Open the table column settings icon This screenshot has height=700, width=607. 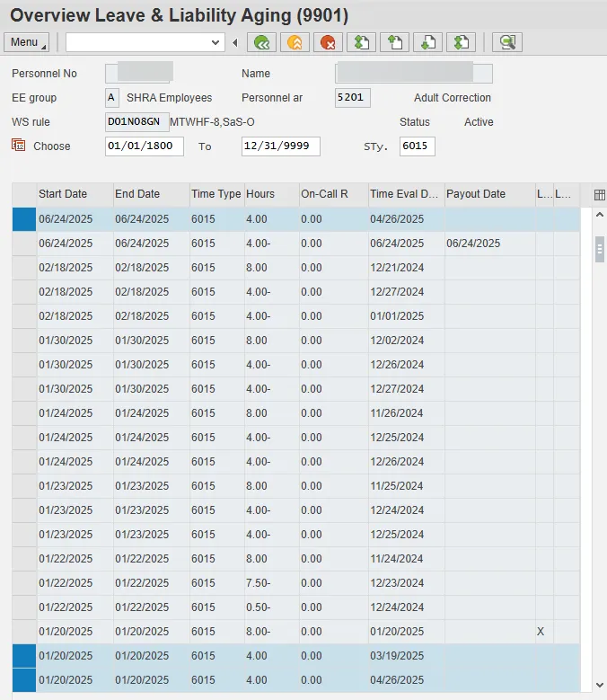(600, 194)
